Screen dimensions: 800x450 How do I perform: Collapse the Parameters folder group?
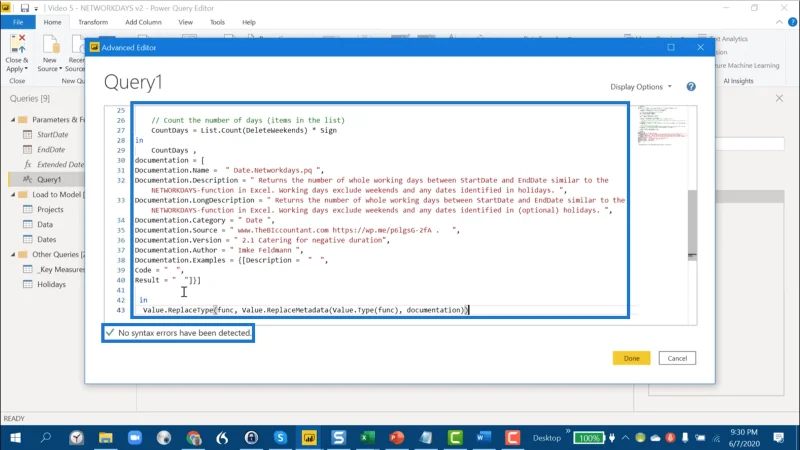(13, 119)
